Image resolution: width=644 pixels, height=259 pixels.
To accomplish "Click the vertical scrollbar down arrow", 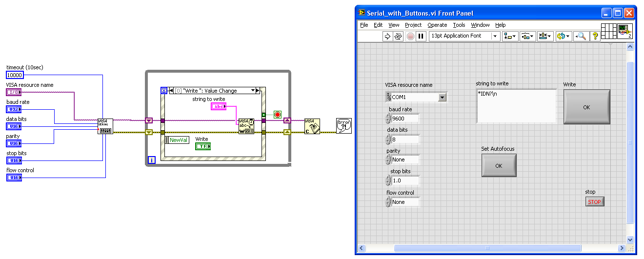I will (629, 240).
